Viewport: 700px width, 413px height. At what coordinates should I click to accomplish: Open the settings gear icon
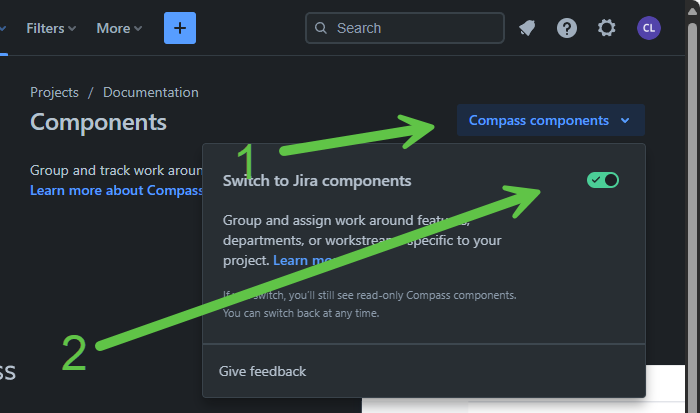tap(606, 28)
